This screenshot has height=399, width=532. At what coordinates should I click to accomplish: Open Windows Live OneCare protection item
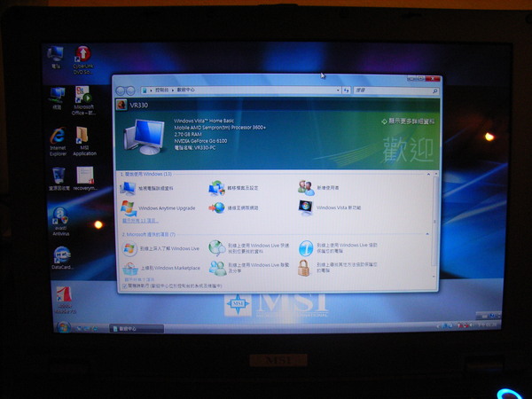coord(338,247)
